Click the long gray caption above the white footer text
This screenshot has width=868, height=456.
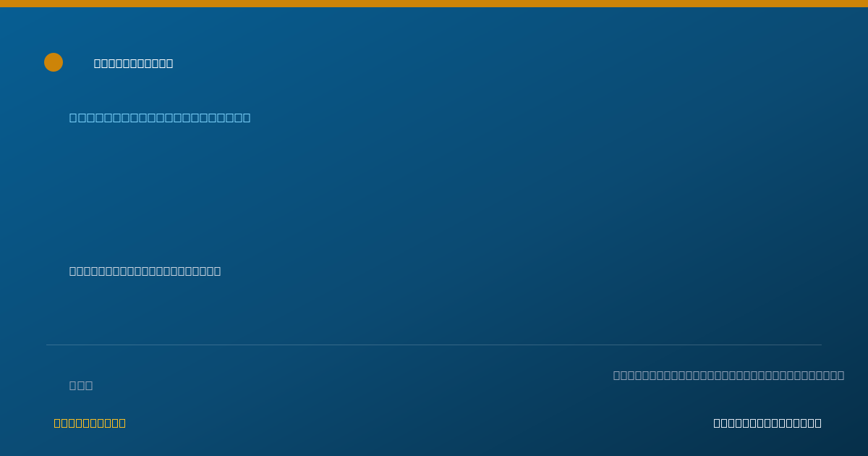tap(728, 376)
